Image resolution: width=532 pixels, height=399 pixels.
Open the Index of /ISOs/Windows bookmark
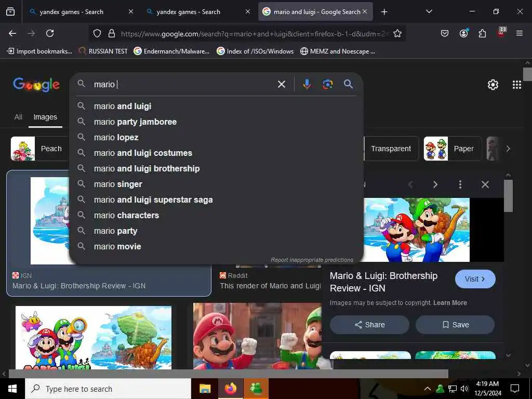pyautogui.click(x=255, y=51)
